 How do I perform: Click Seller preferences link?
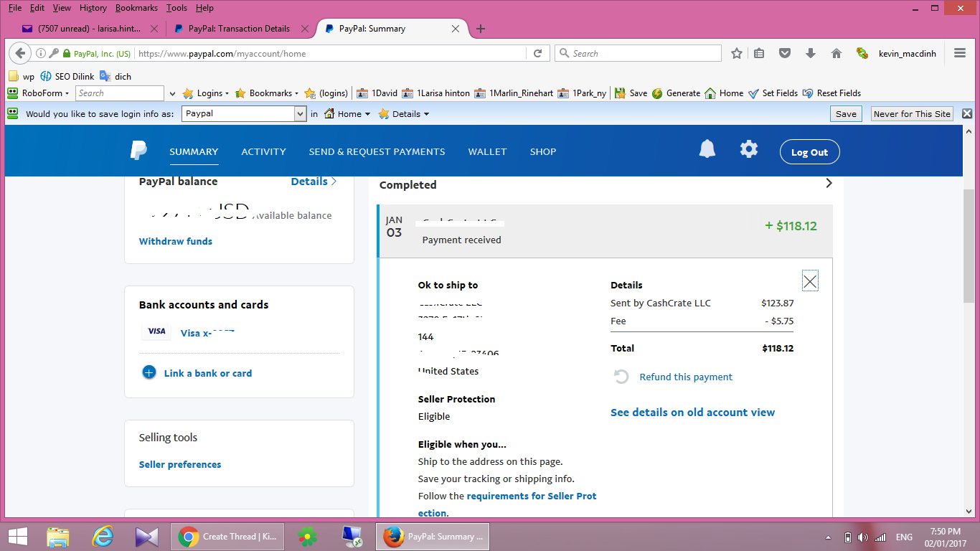pos(180,464)
